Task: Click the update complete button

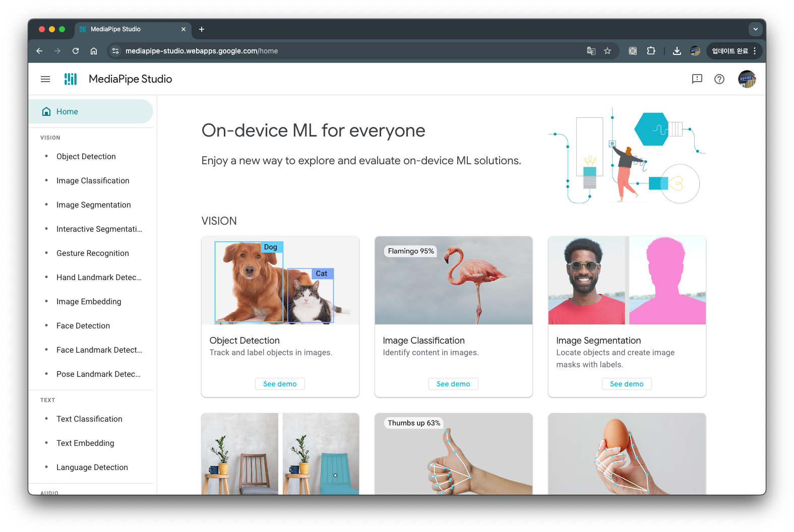Action: tap(729, 51)
